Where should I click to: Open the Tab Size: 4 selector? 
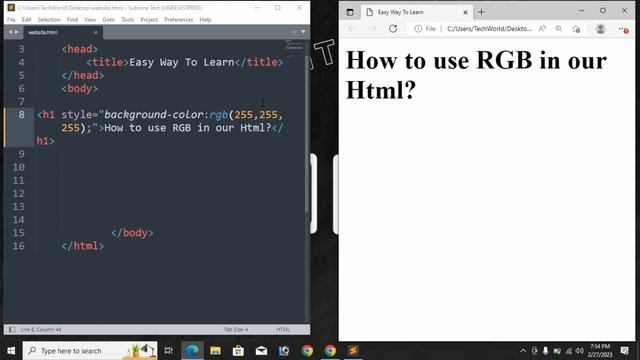[236, 329]
